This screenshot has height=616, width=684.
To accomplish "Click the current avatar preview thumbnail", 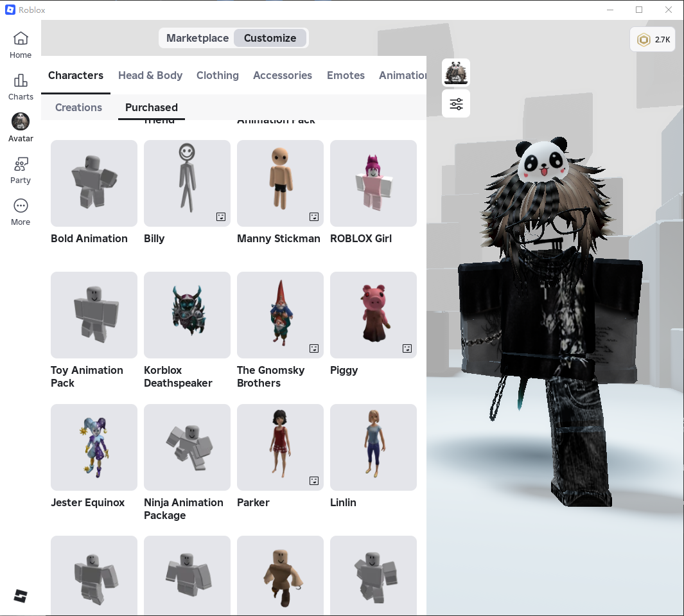I will click(x=456, y=73).
